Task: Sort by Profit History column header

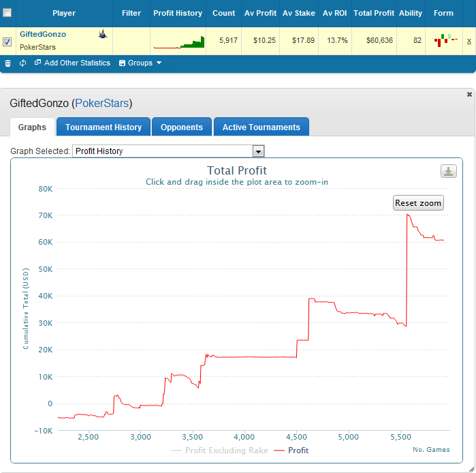Action: 178,13
